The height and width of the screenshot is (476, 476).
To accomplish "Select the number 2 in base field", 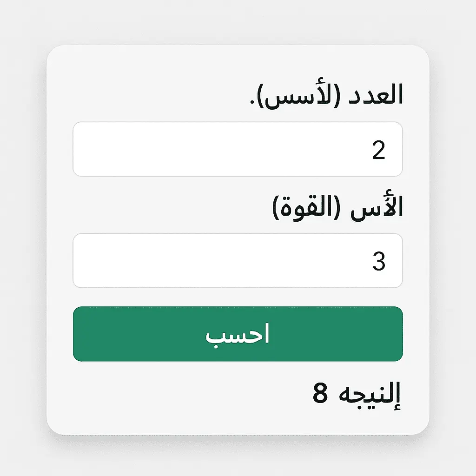I will point(381,148).
